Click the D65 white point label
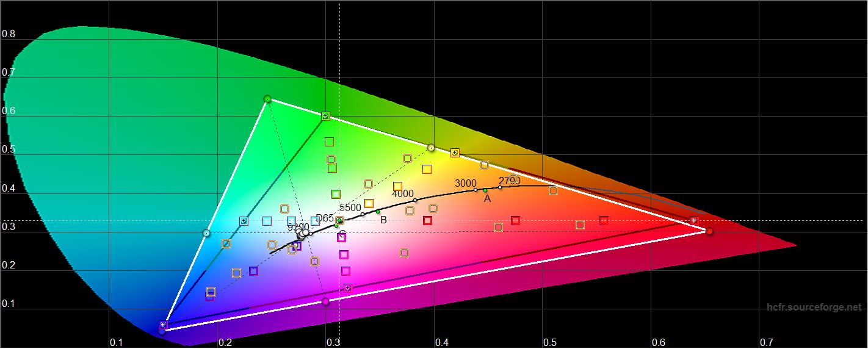 (325, 218)
